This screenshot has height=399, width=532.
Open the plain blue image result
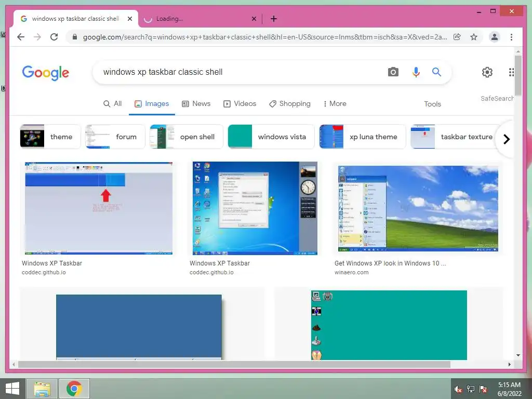[x=139, y=327]
